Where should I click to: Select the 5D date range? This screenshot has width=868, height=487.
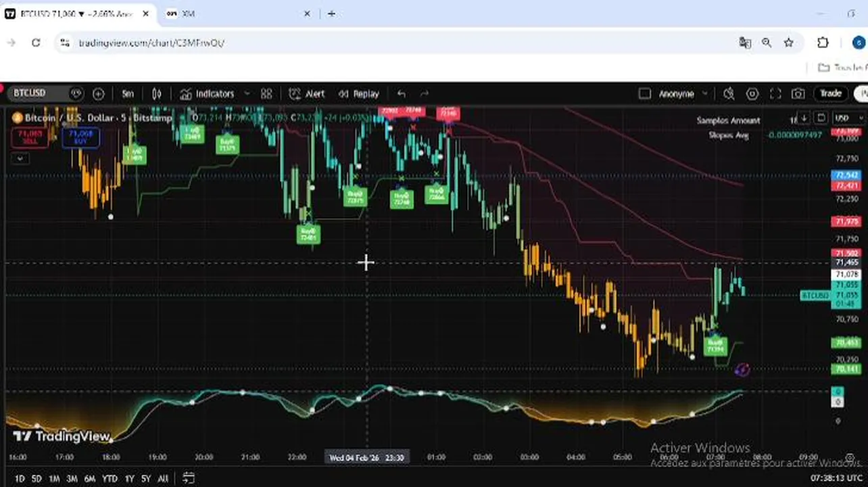37,479
